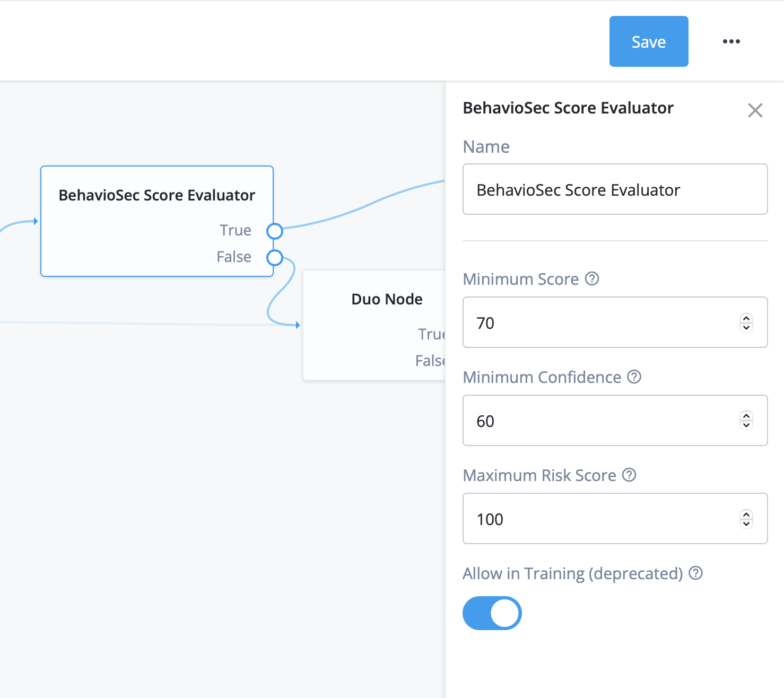The width and height of the screenshot is (784, 698).
Task: Increase Minimum Confidence with the up arrow
Action: click(746, 416)
